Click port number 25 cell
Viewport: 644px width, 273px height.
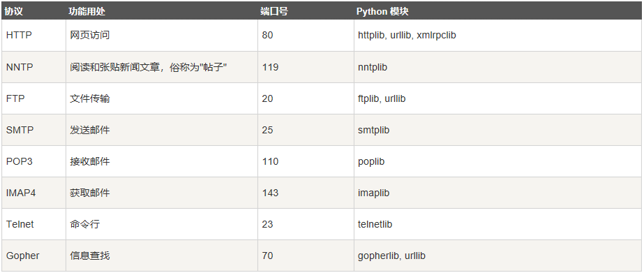click(306, 130)
